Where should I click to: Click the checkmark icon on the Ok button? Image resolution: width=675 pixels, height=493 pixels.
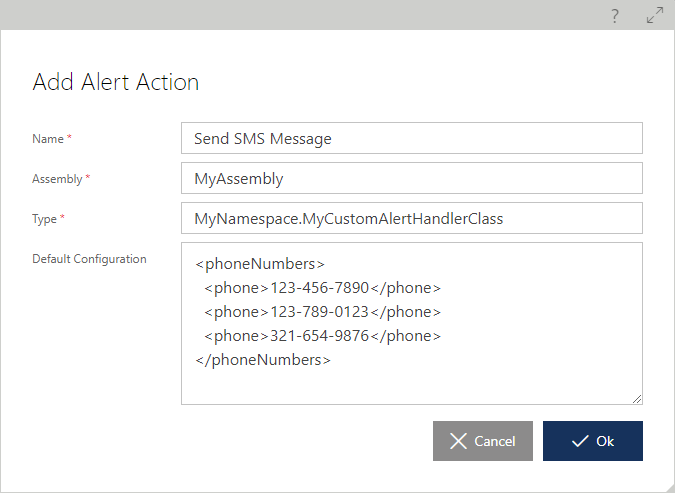tap(580, 441)
